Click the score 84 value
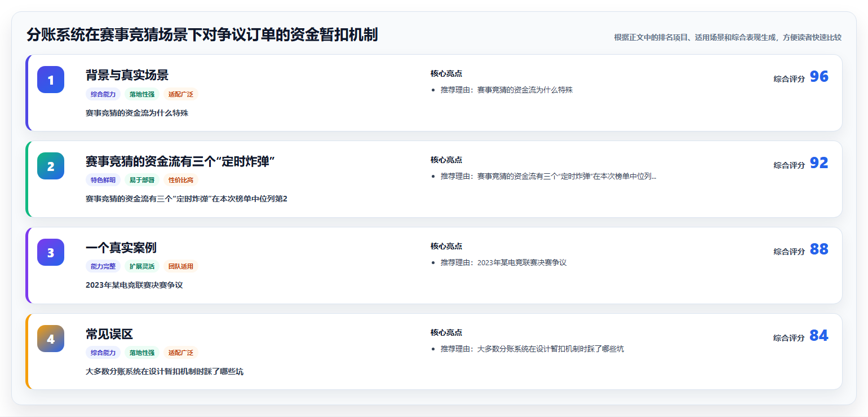 click(x=819, y=336)
